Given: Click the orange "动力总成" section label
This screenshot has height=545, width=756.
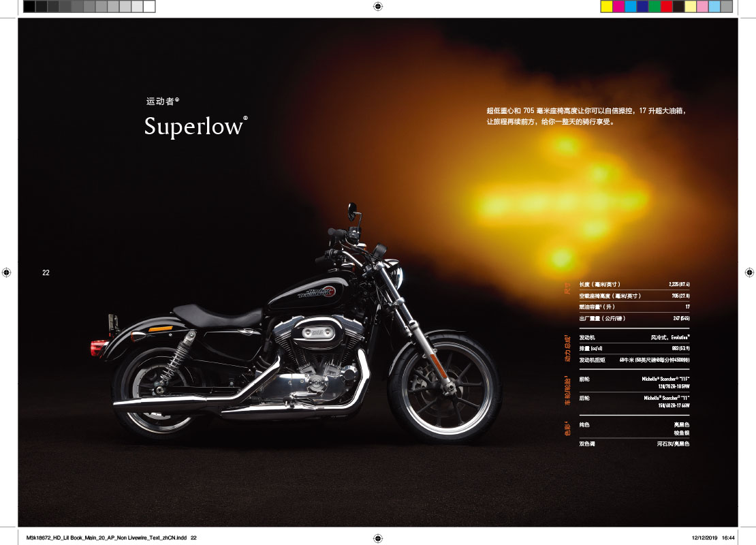Looking at the screenshot, I should [567, 348].
